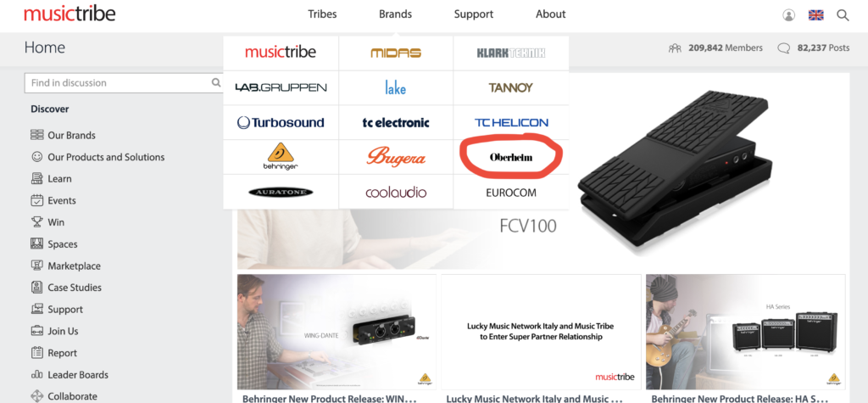Go to Case Studies link

pyautogui.click(x=75, y=287)
